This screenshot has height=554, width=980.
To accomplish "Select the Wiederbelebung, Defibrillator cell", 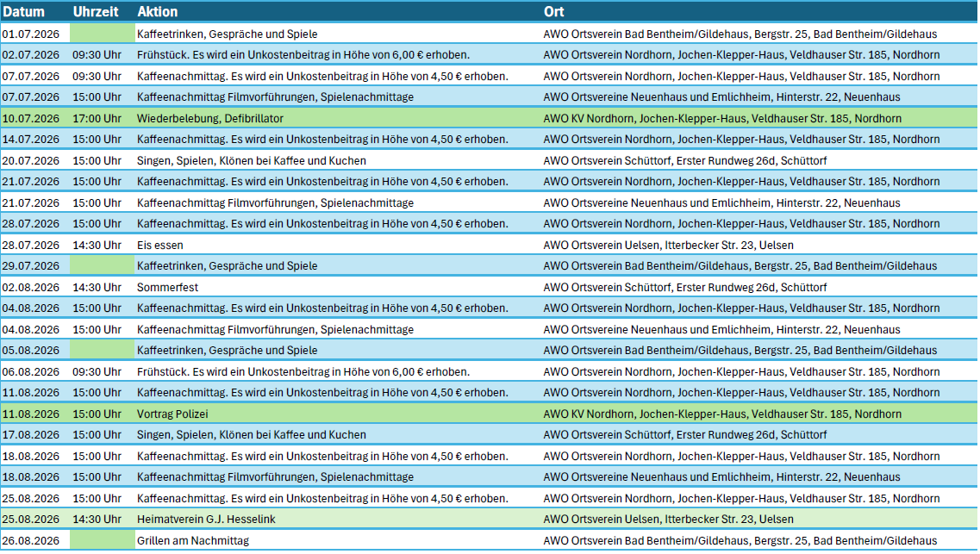I will [210, 118].
